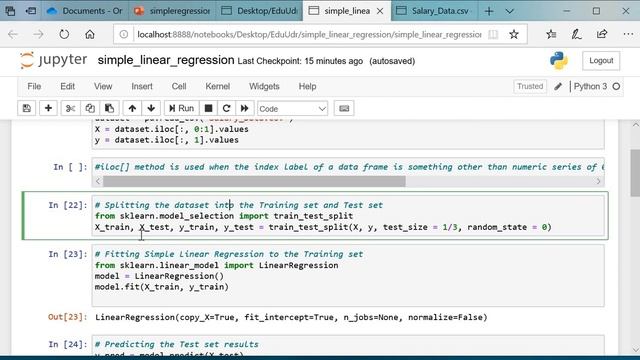Go forward in browser
640x360 pixels.
[x=38, y=35]
